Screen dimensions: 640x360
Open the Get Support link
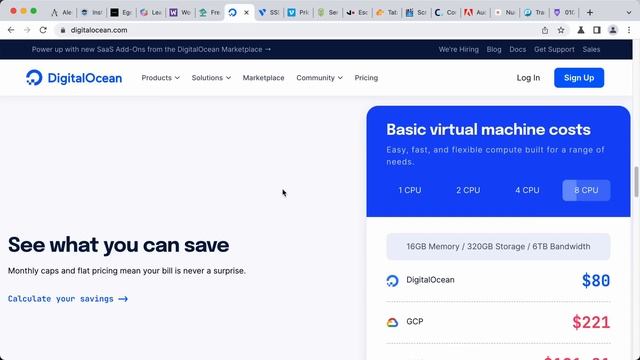[554, 49]
